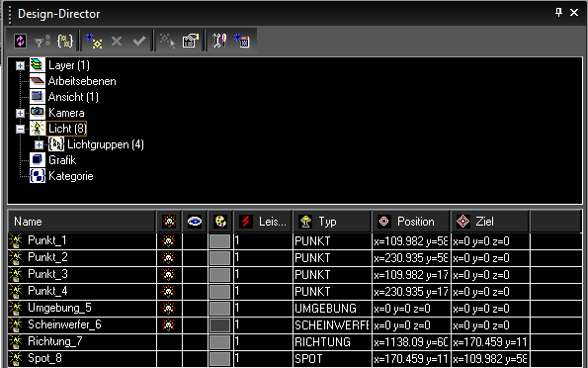Open the color swatch for Punkt_1

tap(220, 241)
